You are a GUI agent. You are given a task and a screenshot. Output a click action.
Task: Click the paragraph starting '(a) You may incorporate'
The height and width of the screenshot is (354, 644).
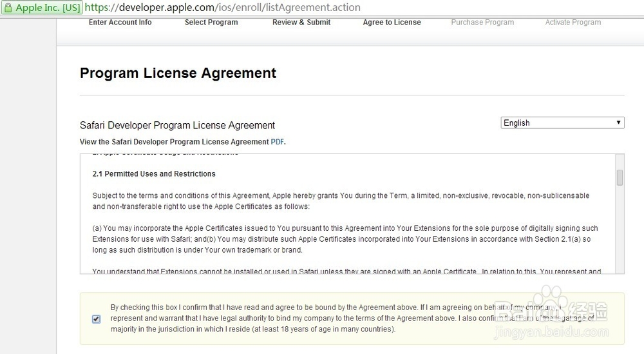(345, 239)
